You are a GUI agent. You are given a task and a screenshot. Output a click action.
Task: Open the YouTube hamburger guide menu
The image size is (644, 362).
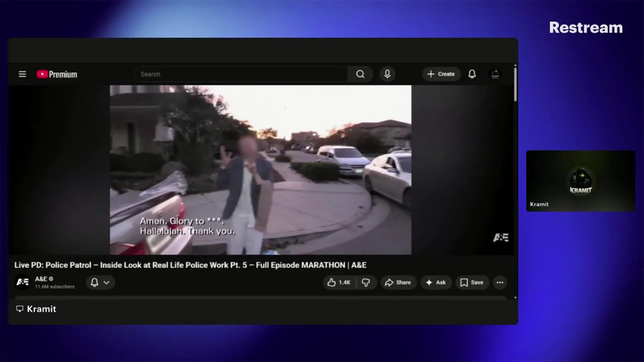22,74
